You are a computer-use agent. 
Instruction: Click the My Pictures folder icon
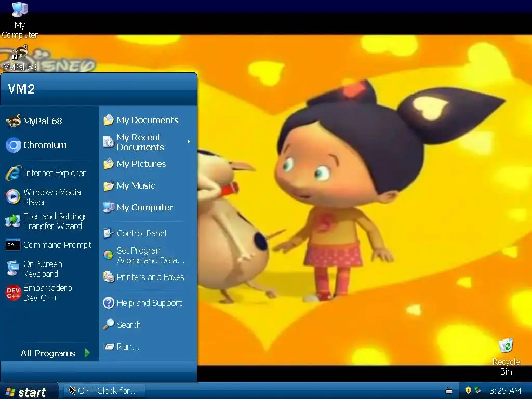[109, 164]
